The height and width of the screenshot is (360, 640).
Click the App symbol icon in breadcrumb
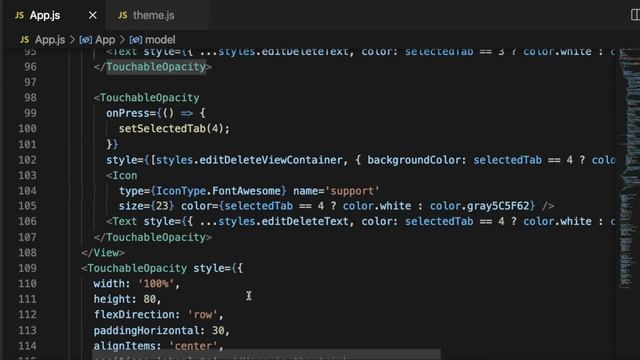coord(85,40)
